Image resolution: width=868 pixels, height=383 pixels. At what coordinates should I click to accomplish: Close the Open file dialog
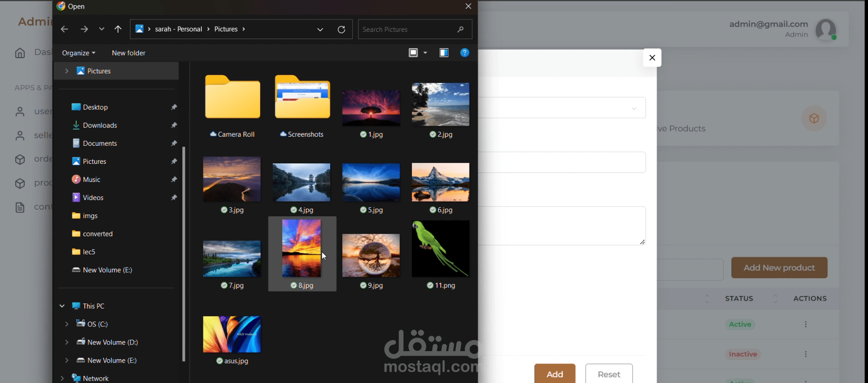point(469,6)
